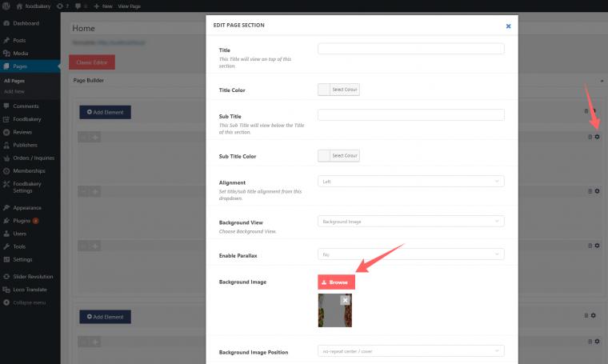
Task: Open the Background View dropdown
Action: 410,222
